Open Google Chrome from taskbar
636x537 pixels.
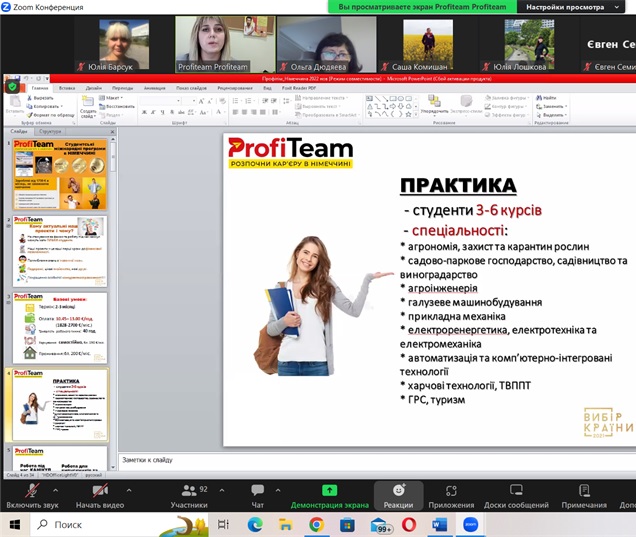pyautogui.click(x=316, y=524)
